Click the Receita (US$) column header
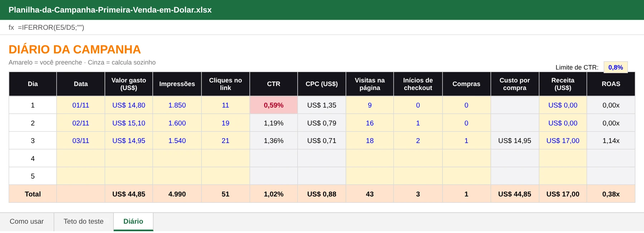 click(x=563, y=84)
